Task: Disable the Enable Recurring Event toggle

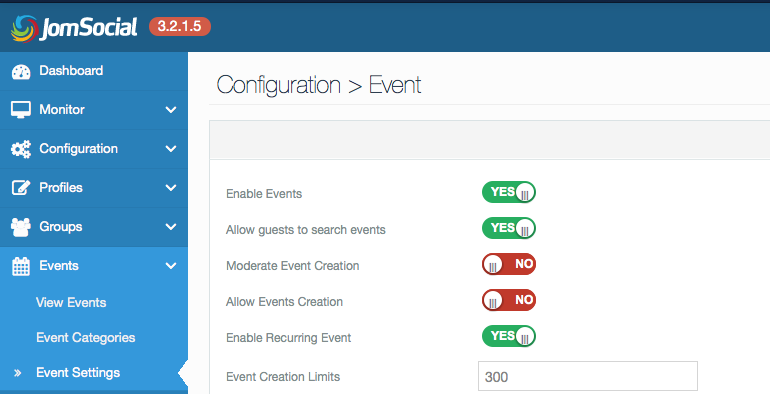Action: point(509,337)
